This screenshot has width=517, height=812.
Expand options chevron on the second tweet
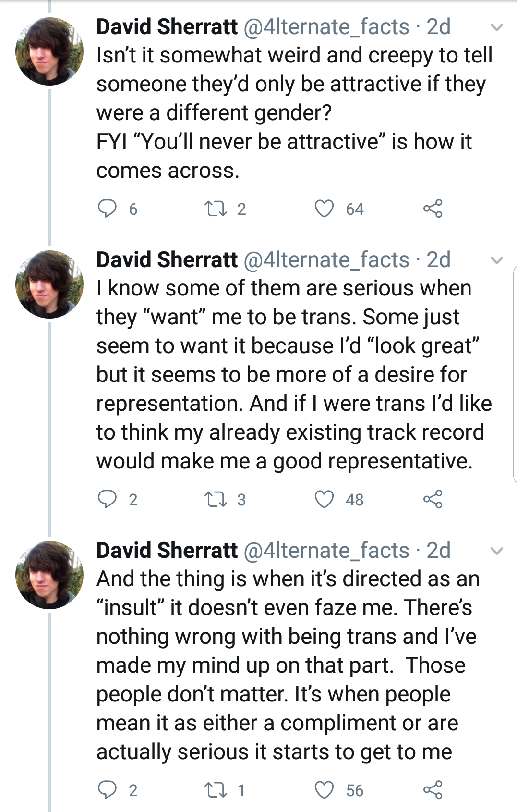496,260
